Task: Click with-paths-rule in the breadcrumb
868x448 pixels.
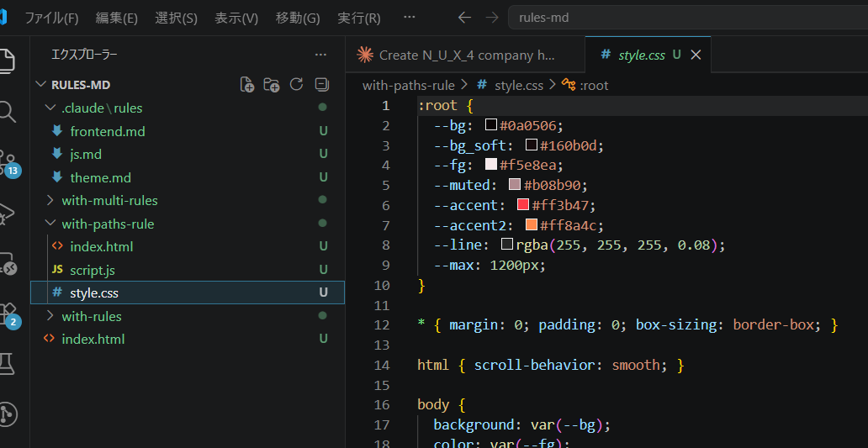Action: [x=408, y=85]
